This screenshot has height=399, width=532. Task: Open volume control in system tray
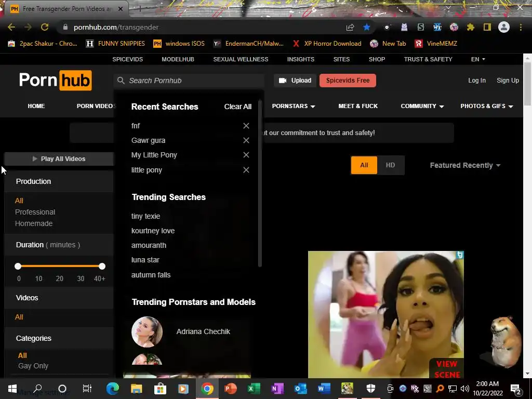point(465,389)
